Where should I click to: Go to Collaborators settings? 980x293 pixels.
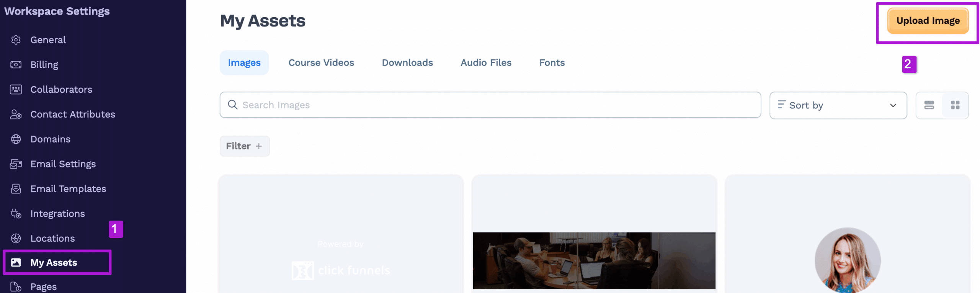[x=61, y=89]
